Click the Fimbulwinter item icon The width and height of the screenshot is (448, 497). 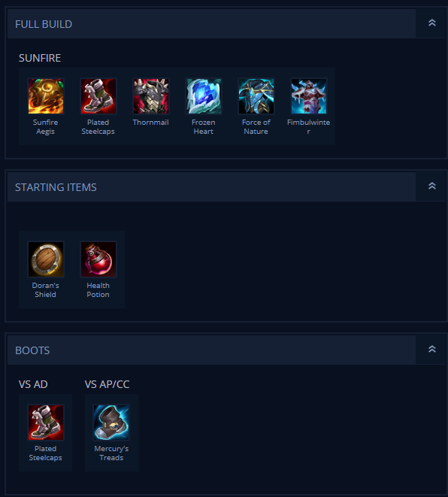click(309, 96)
